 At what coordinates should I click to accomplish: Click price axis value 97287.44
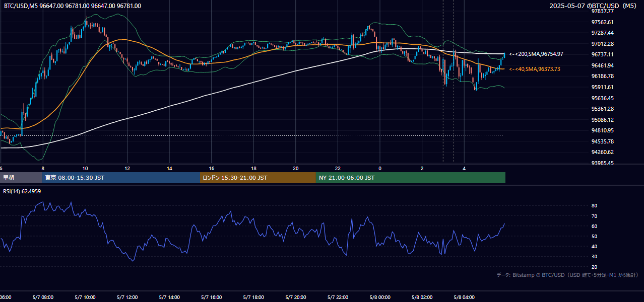pos(603,33)
